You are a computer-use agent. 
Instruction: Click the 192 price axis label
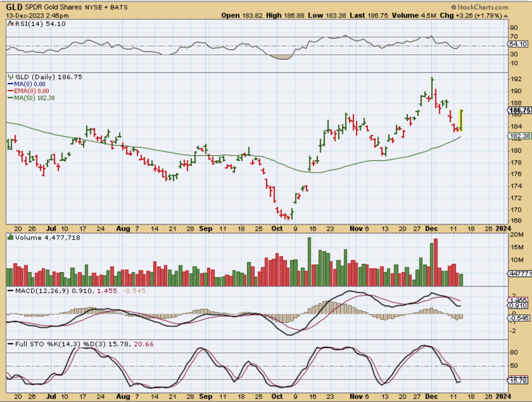pyautogui.click(x=516, y=79)
